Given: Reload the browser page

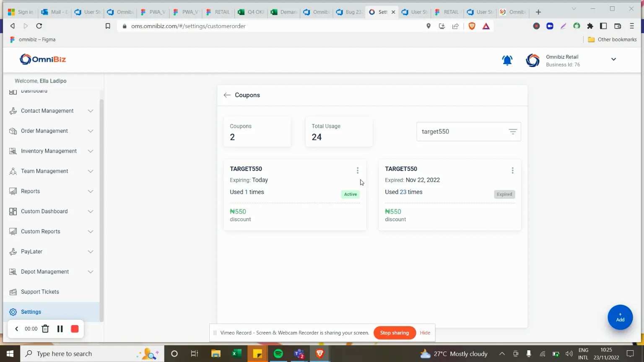Looking at the screenshot, I should (x=39, y=26).
